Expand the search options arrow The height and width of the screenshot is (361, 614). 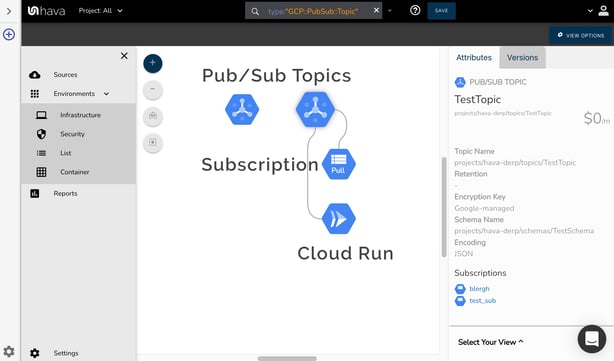tap(390, 11)
